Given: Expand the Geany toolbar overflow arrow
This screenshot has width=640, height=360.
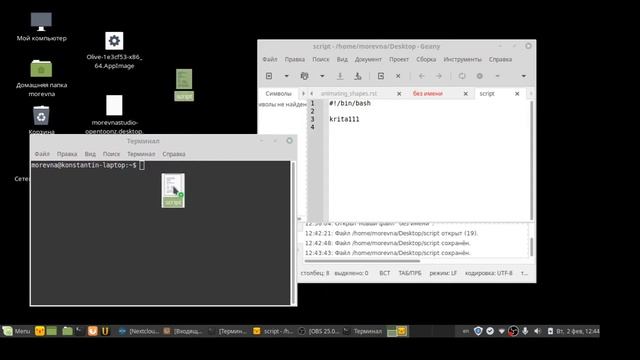Looking at the screenshot, I should [524, 76].
